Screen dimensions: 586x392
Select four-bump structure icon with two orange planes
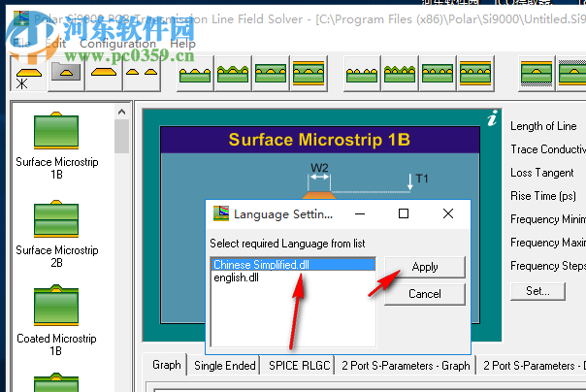tap(475, 73)
